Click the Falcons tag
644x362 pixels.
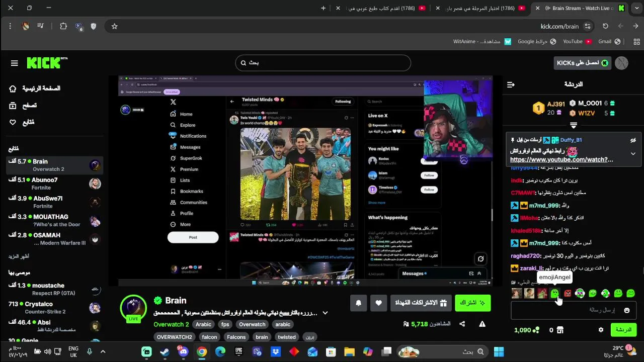[x=236, y=337]
